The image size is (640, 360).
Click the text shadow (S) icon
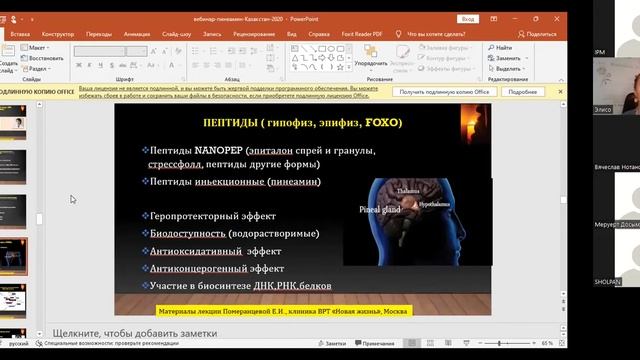[111, 65]
